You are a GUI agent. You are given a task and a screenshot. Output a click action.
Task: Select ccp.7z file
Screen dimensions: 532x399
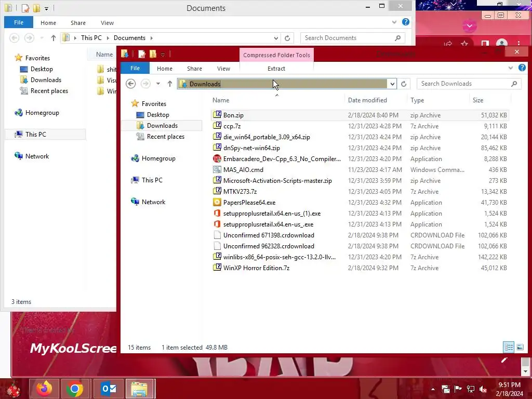pyautogui.click(x=232, y=126)
